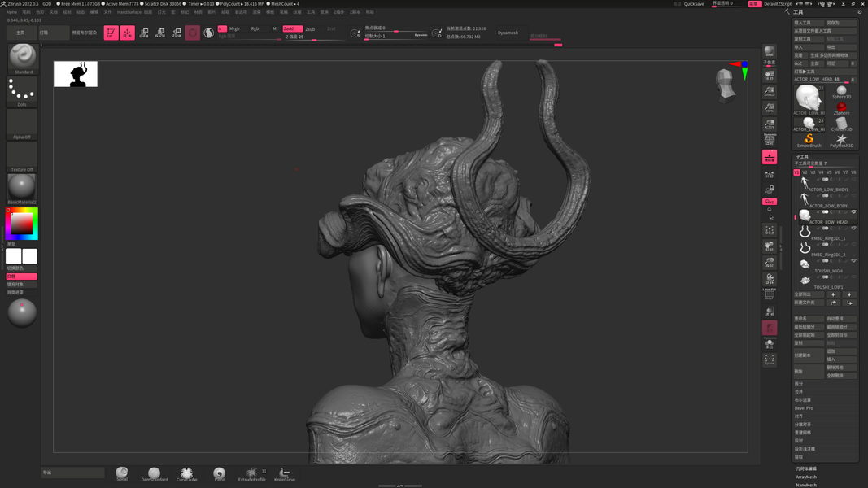868x488 pixels.
Task: Select the Sphere3D tool
Action: [841, 92]
